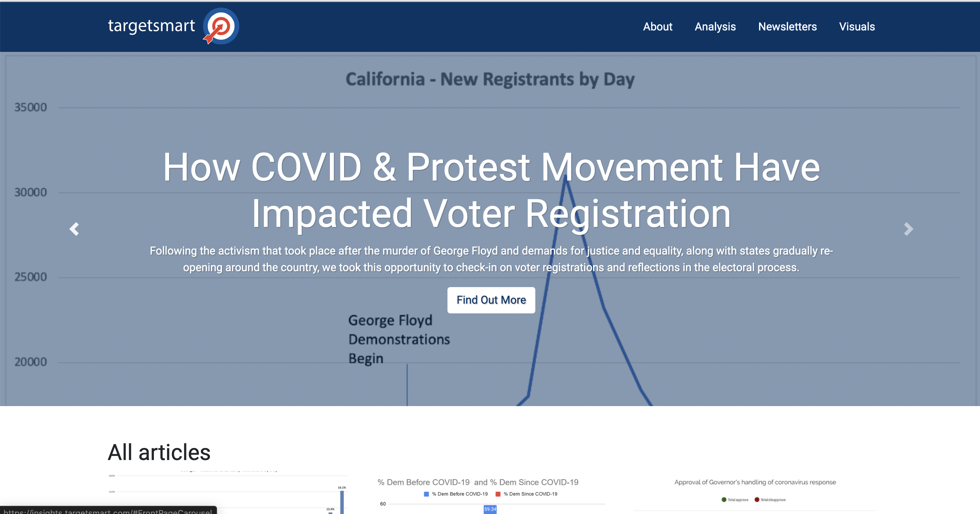The height and width of the screenshot is (514, 980).
Task: Click the blue % Dem Before COVID-19 legend swatch
Action: click(x=426, y=494)
